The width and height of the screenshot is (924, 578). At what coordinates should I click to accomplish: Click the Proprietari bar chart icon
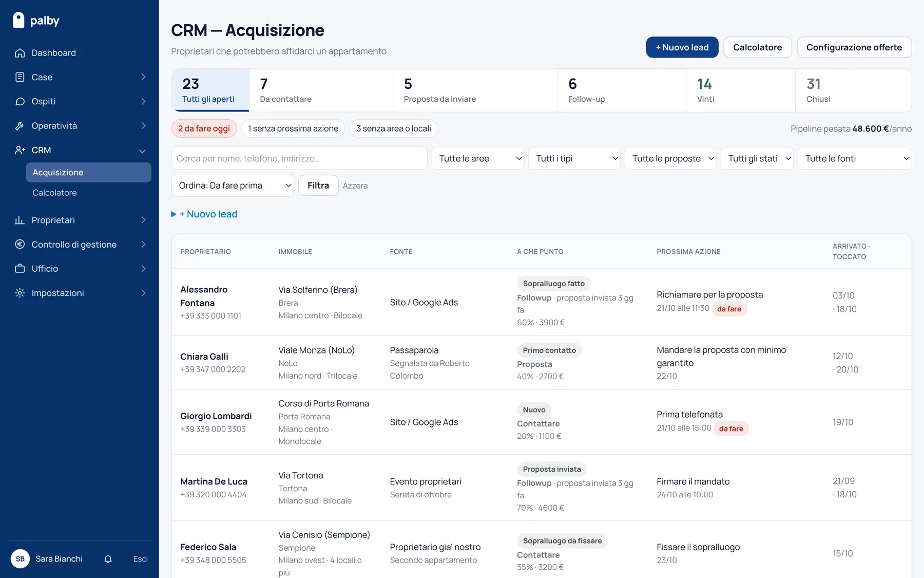tap(20, 220)
